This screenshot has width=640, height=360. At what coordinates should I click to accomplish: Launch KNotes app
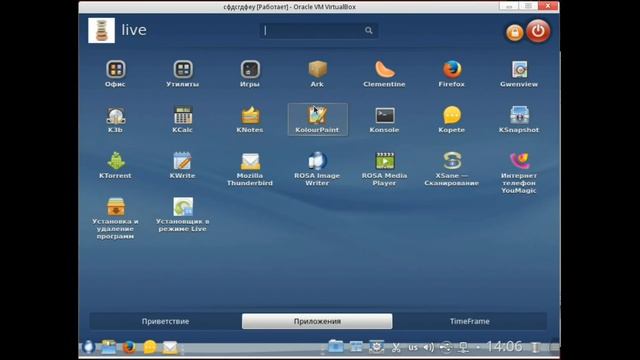click(250, 120)
